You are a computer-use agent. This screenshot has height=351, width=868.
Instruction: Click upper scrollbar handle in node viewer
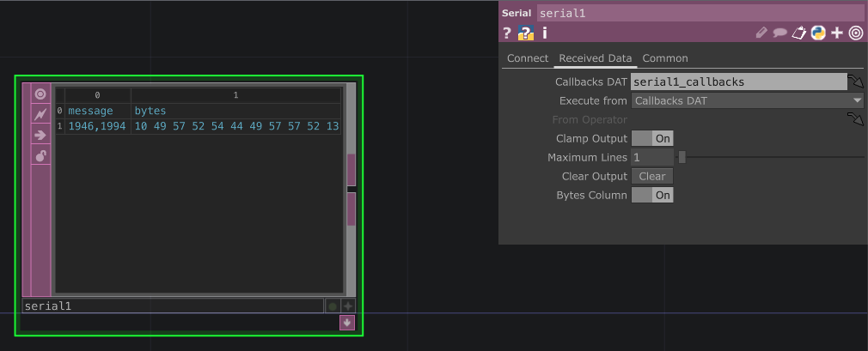coord(351,170)
